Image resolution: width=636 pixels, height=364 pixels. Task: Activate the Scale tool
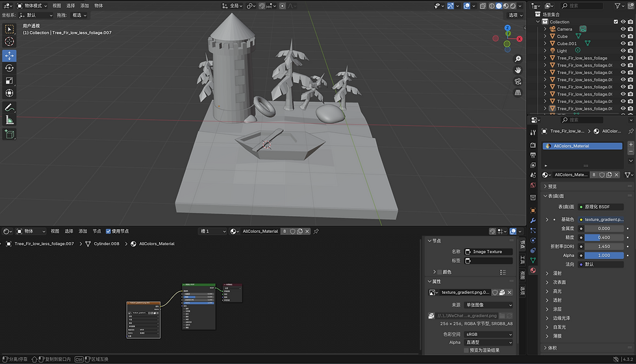point(9,80)
